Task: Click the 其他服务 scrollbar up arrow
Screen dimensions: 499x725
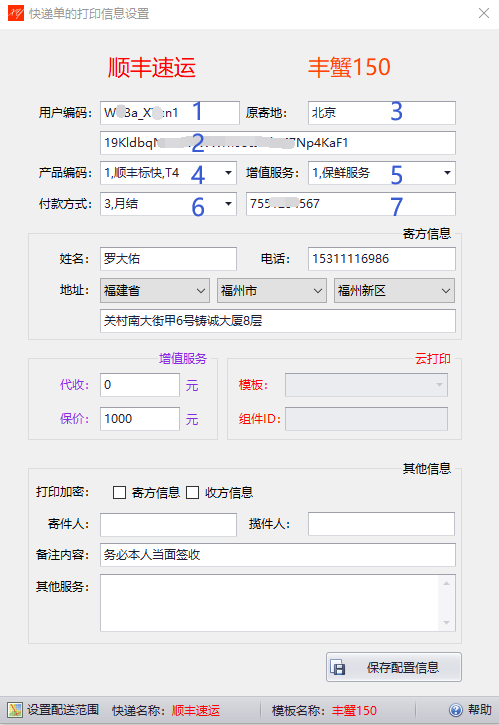Action: 447,584
